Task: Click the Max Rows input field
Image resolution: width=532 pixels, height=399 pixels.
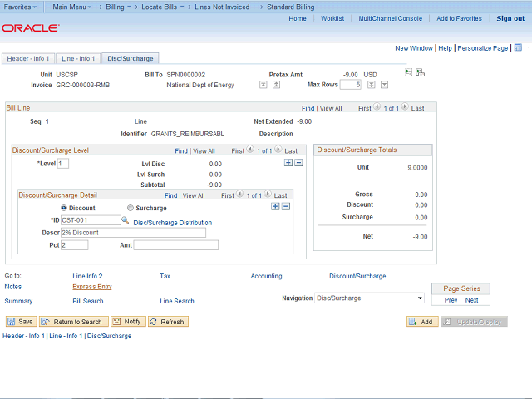Action: (349, 85)
